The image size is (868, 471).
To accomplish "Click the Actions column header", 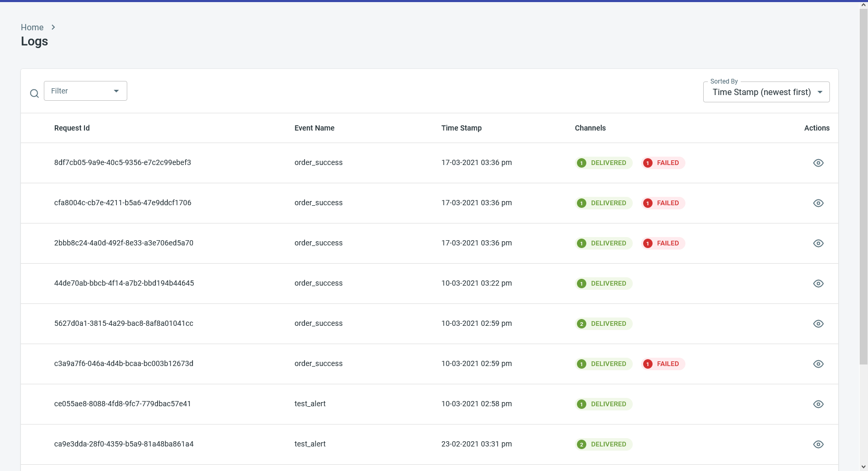I will [x=817, y=128].
